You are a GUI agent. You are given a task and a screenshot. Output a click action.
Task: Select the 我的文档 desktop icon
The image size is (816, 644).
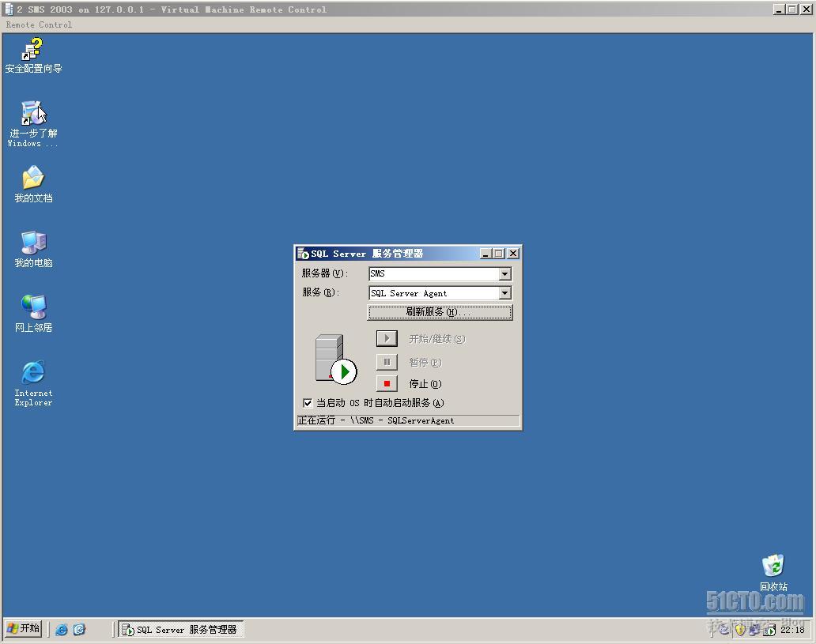click(x=32, y=183)
